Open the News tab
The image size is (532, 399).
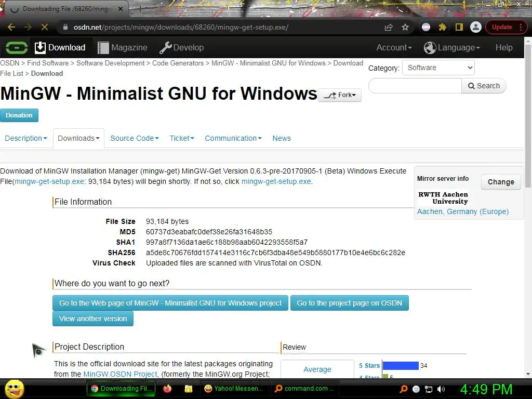pyautogui.click(x=282, y=138)
